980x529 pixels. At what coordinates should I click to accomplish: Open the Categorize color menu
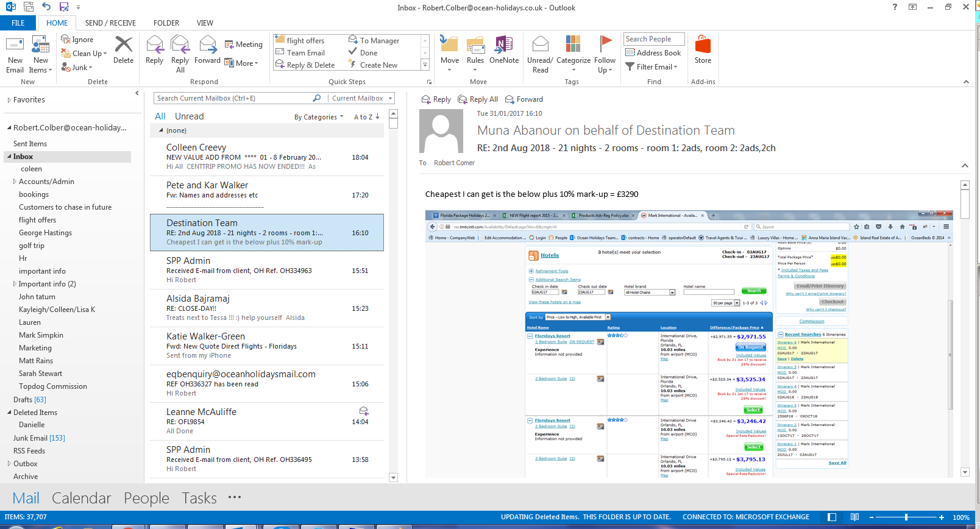pos(573,54)
